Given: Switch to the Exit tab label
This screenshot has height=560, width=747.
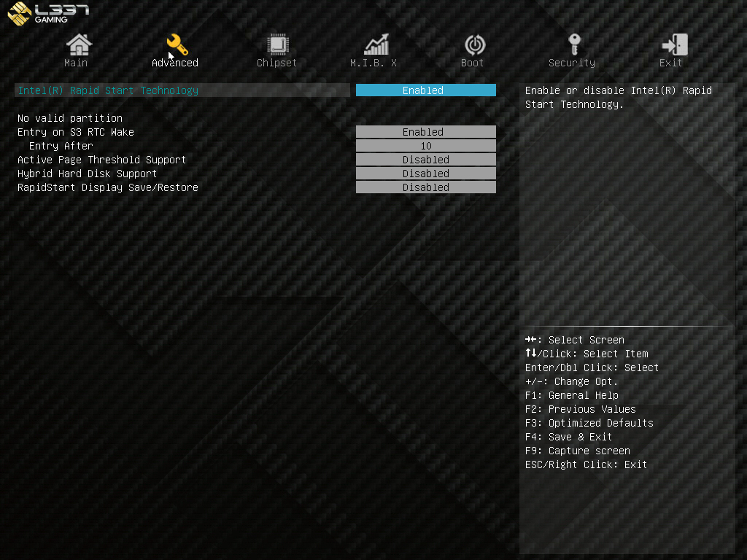Looking at the screenshot, I should 671,63.
